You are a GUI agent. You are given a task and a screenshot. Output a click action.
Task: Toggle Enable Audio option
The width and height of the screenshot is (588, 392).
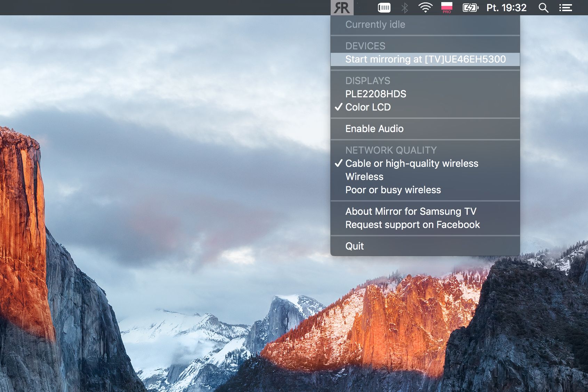(425, 129)
